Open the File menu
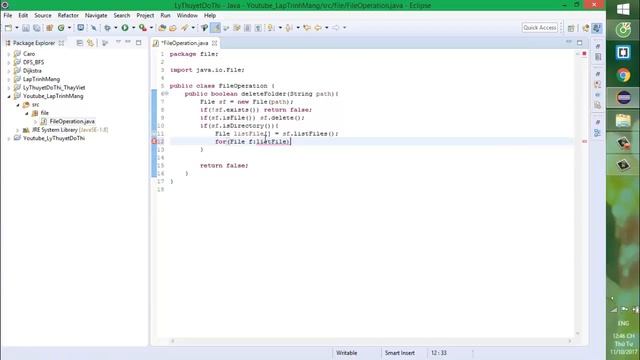Image resolution: width=640 pixels, height=360 pixels. point(8,16)
